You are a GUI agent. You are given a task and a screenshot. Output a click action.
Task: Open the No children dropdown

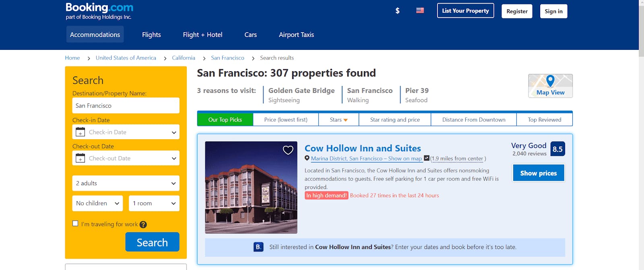(x=97, y=203)
